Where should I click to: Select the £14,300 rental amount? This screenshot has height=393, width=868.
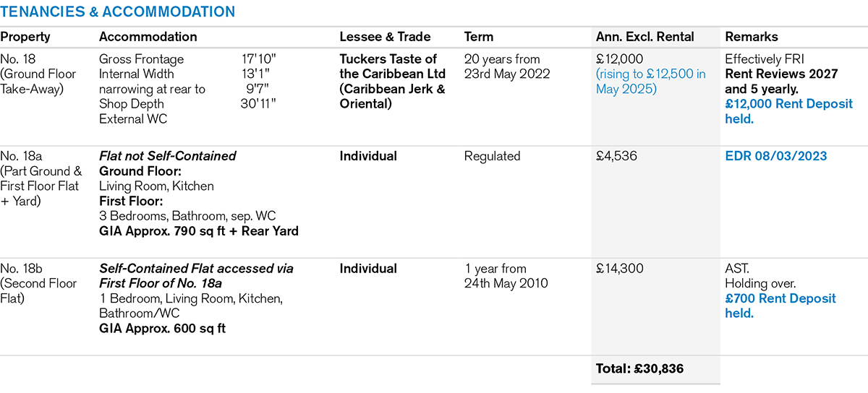(620, 269)
